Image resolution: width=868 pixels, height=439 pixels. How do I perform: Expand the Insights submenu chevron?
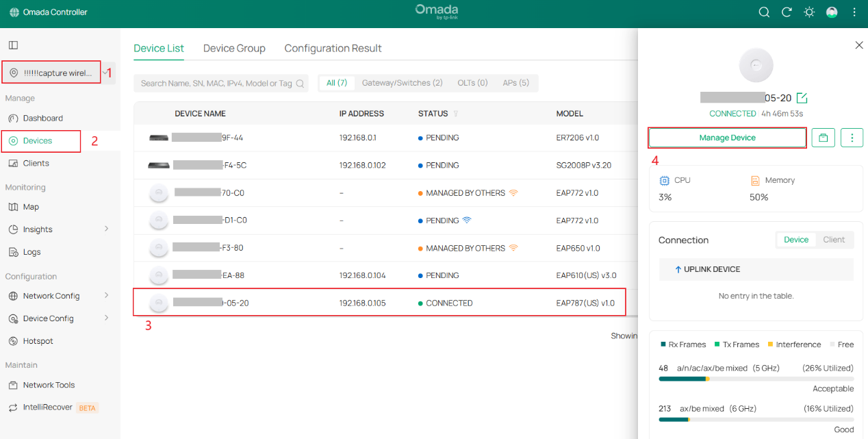click(106, 229)
